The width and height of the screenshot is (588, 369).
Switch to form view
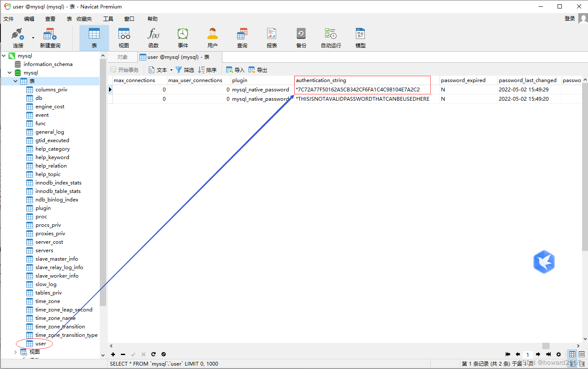coord(582,354)
